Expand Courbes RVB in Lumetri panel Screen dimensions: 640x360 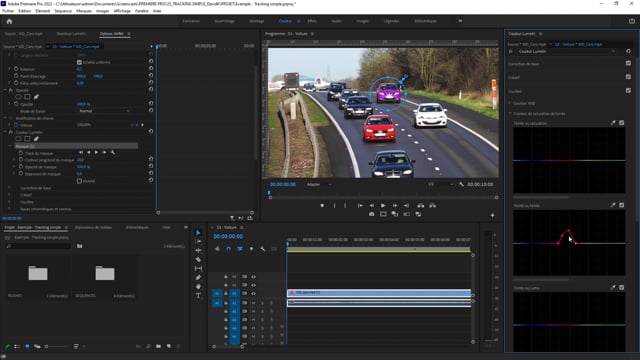tap(510, 103)
